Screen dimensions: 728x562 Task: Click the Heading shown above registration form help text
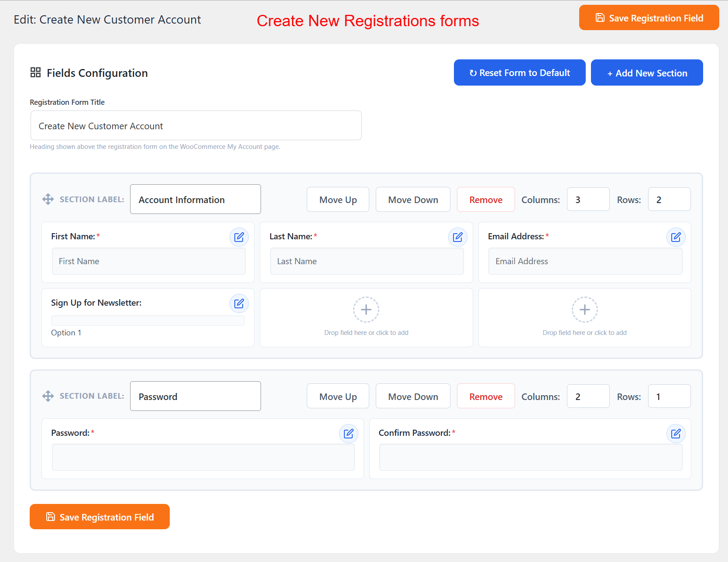pyautogui.click(x=155, y=147)
